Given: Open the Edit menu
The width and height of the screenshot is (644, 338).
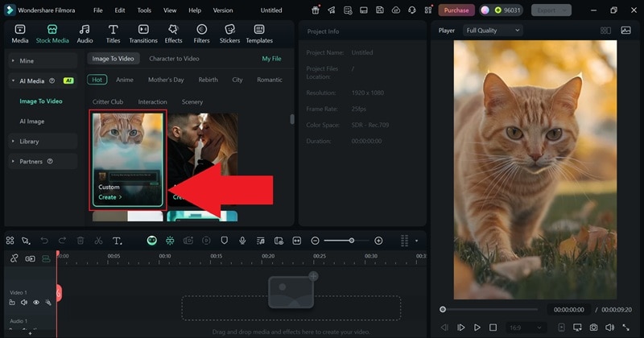Looking at the screenshot, I should 119,10.
